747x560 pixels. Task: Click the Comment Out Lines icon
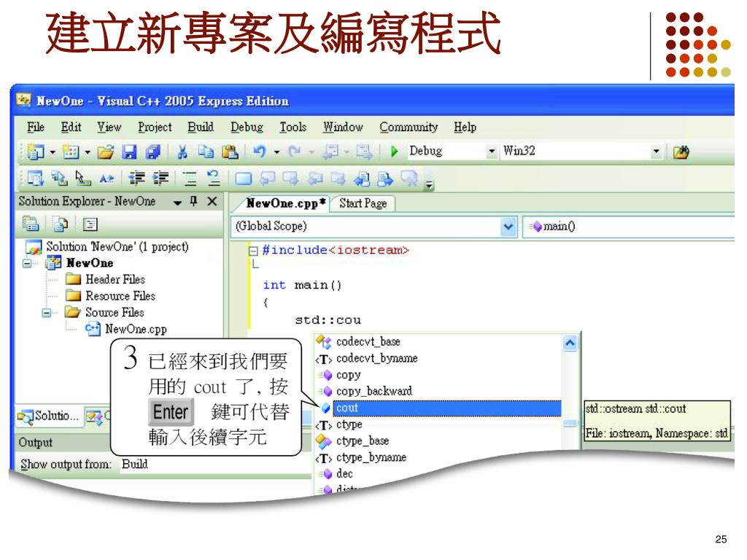point(190,179)
